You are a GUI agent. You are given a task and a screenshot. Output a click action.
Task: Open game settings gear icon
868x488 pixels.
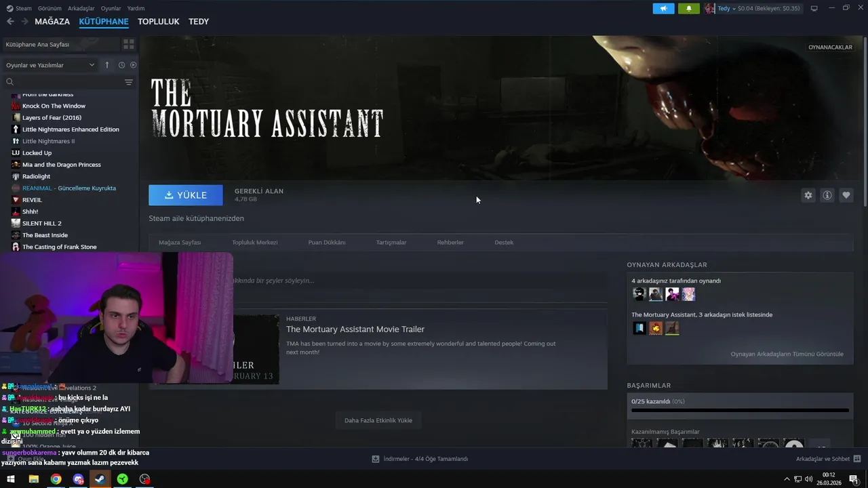tap(808, 195)
